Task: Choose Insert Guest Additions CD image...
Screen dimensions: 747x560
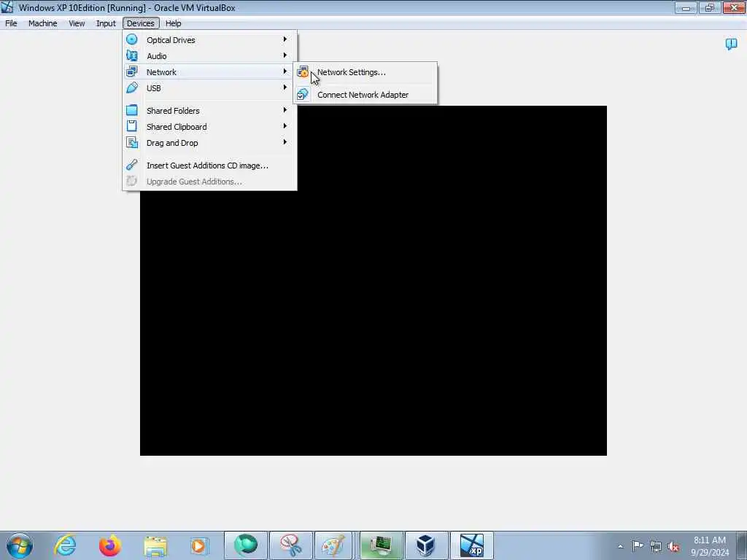Action: (x=209, y=166)
